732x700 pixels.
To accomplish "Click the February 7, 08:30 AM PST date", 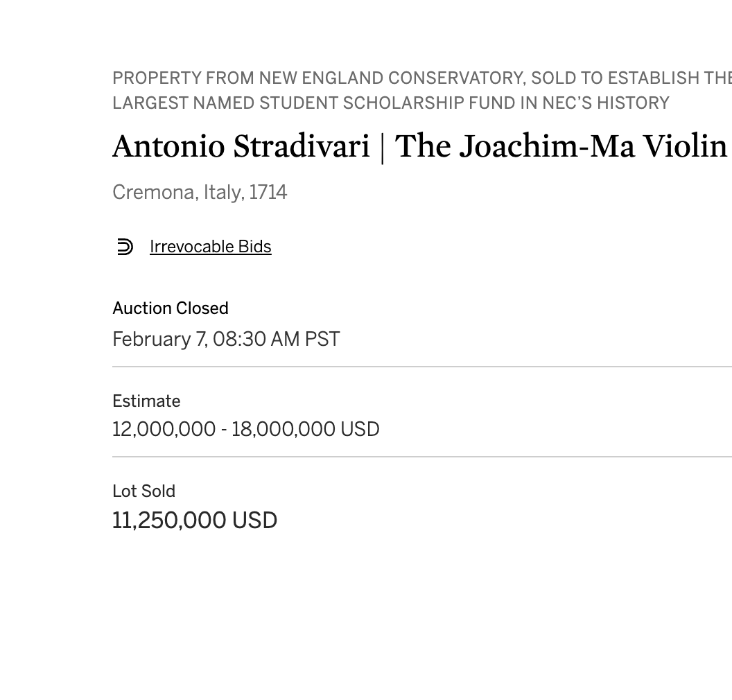I will pos(226,340).
